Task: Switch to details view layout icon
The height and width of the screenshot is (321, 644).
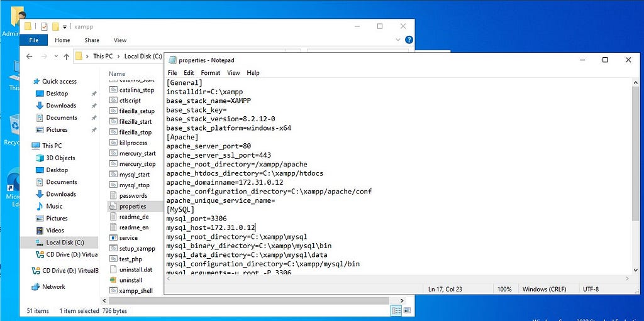Action: pyautogui.click(x=396, y=311)
